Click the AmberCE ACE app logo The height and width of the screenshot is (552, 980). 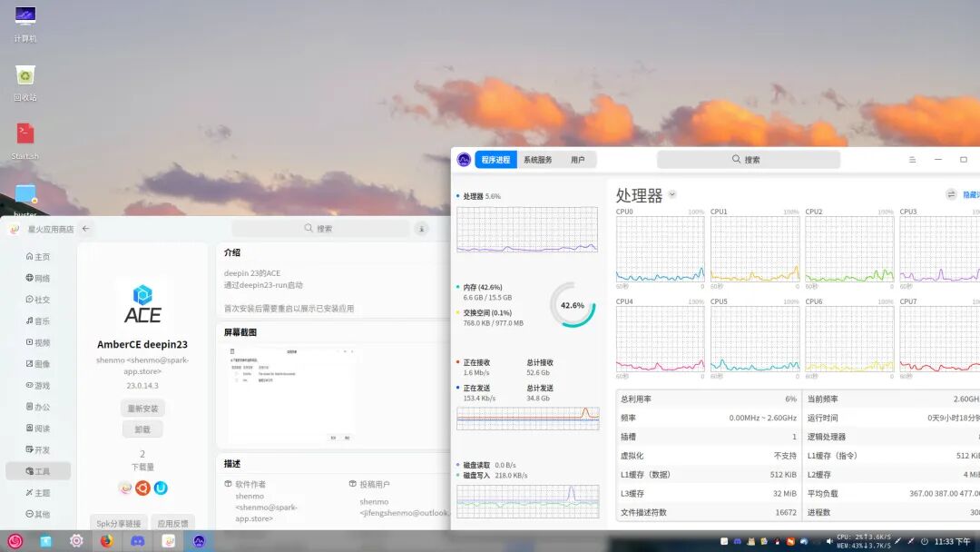tap(142, 305)
